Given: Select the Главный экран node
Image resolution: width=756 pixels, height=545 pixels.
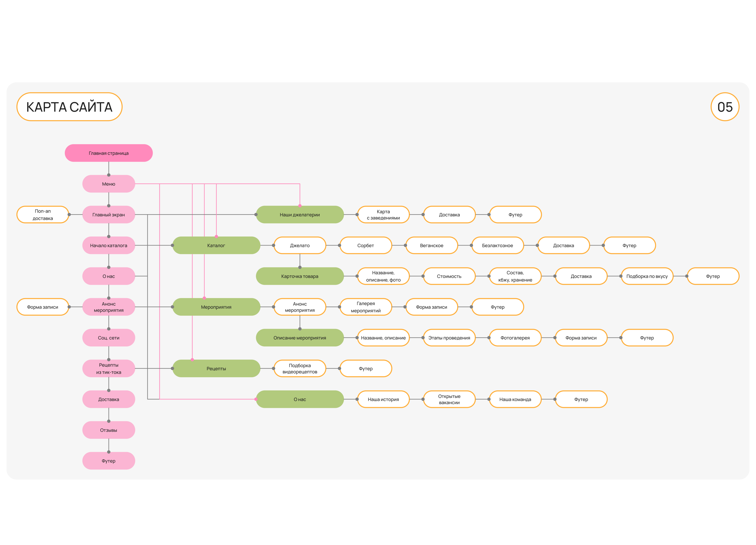Looking at the screenshot, I should [x=108, y=215].
